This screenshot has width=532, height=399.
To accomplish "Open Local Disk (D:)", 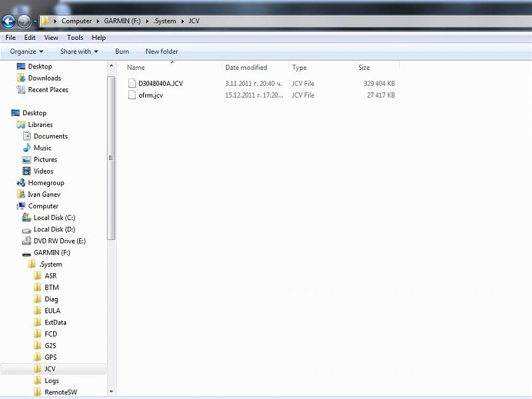I will click(55, 229).
